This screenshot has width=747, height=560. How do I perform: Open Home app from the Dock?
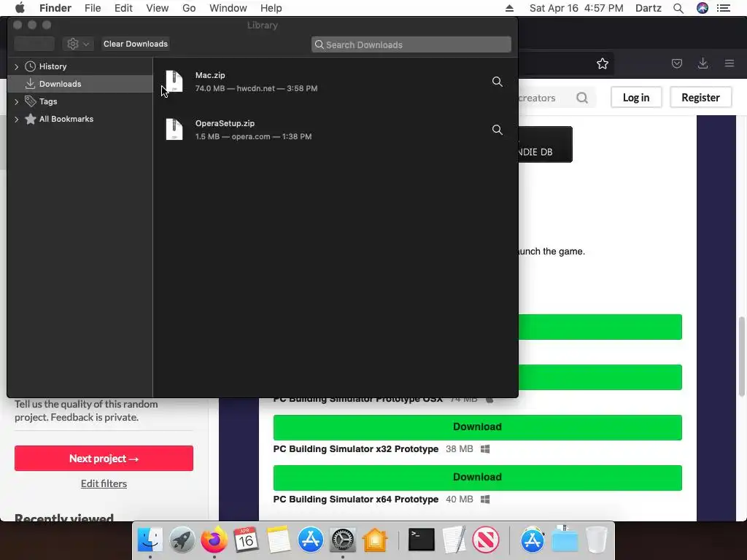(x=375, y=540)
